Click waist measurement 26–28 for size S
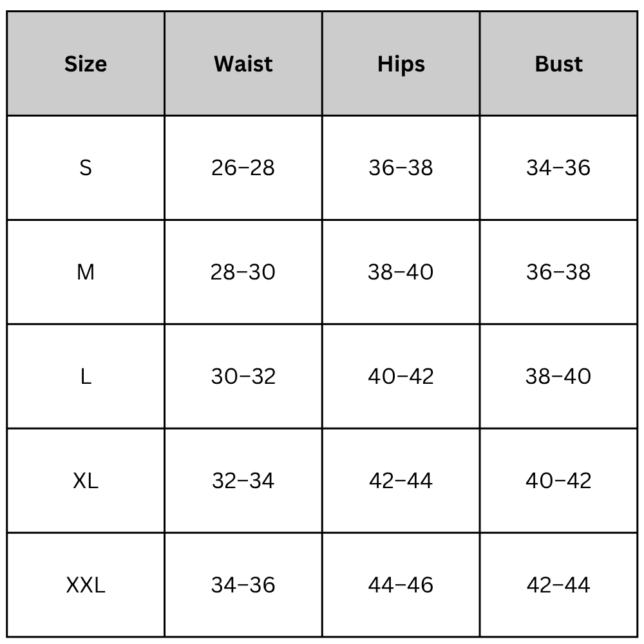644x644 pixels. (243, 168)
